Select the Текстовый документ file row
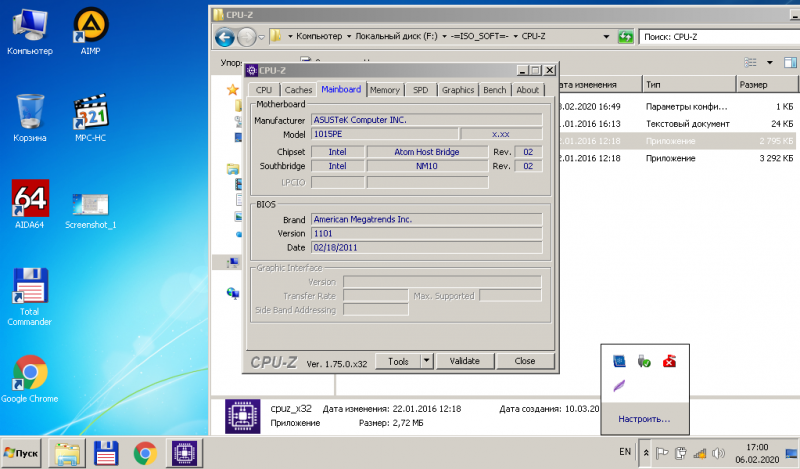The width and height of the screenshot is (800, 469). point(676,124)
